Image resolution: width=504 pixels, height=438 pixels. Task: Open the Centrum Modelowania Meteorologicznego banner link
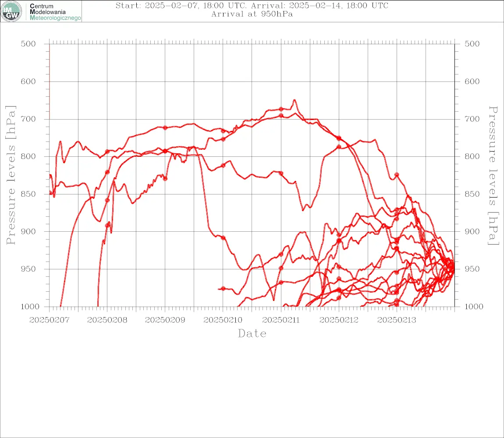click(x=41, y=11)
